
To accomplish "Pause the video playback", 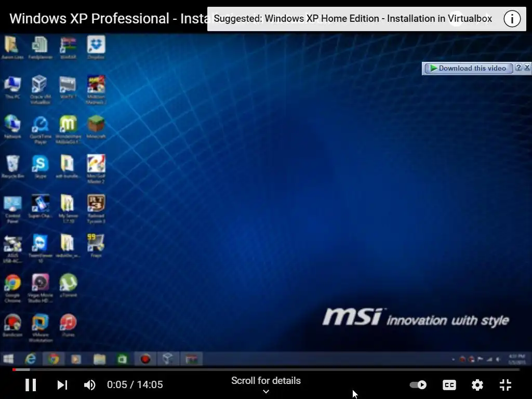I will pos(31,385).
